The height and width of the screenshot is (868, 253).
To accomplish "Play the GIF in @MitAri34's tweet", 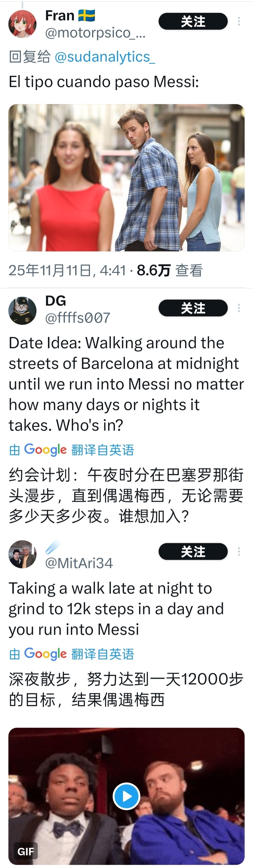I will [x=126, y=796].
